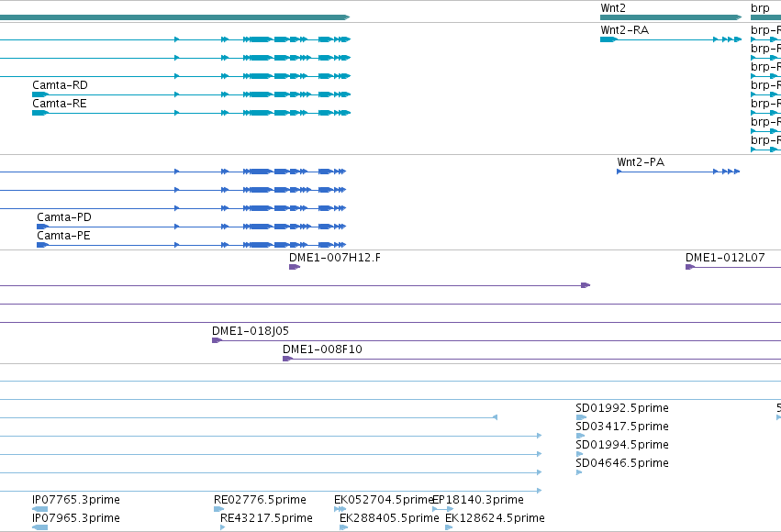Screen dimensions: 781x532
Task: Click the Camta-PD start exon block
Action: pos(43,227)
